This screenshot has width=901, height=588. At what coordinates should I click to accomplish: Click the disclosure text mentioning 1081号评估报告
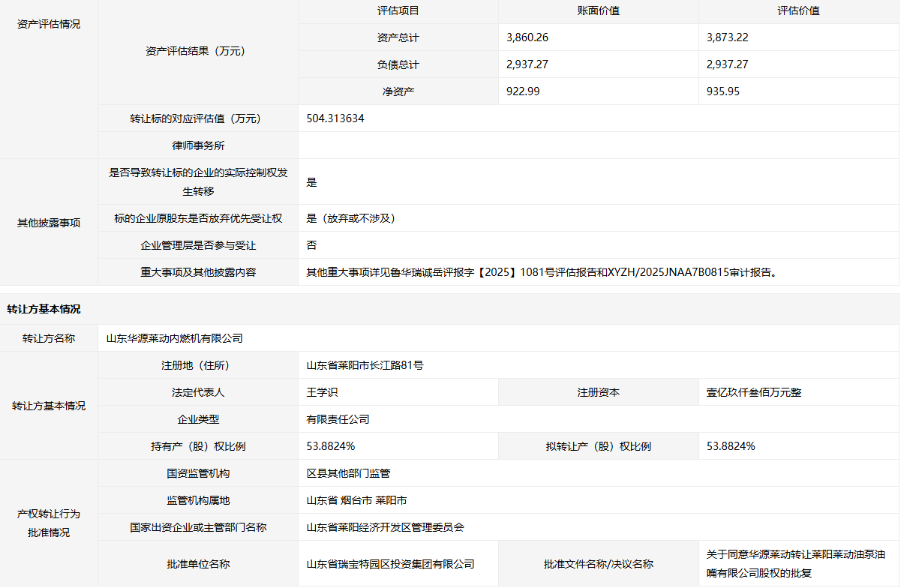pyautogui.click(x=542, y=272)
